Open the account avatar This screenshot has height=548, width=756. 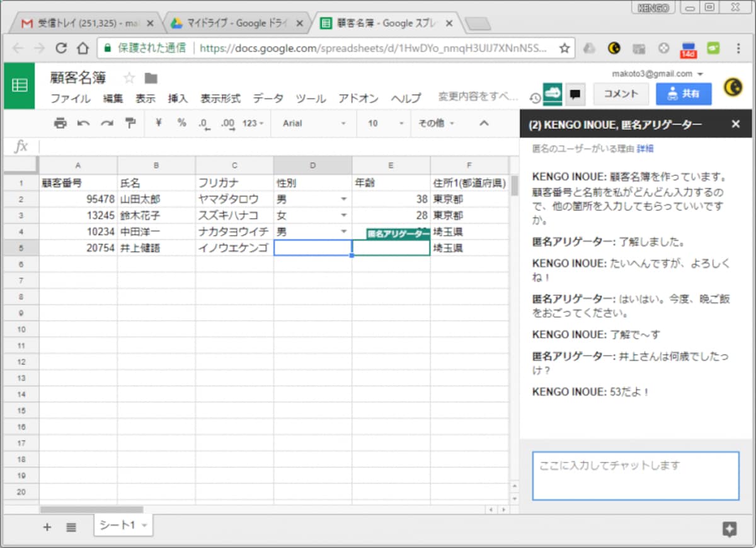coord(733,88)
